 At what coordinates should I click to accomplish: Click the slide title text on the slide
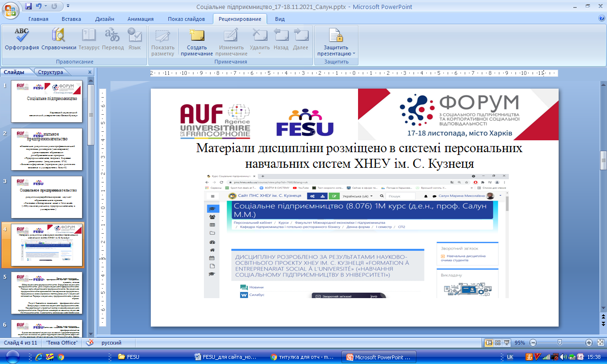360,156
